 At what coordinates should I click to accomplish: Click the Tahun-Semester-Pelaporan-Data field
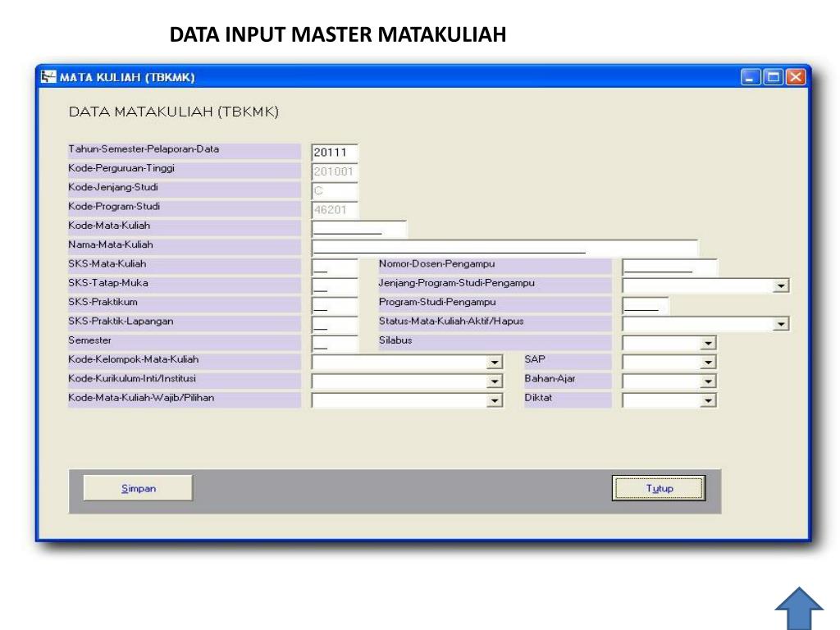335,153
